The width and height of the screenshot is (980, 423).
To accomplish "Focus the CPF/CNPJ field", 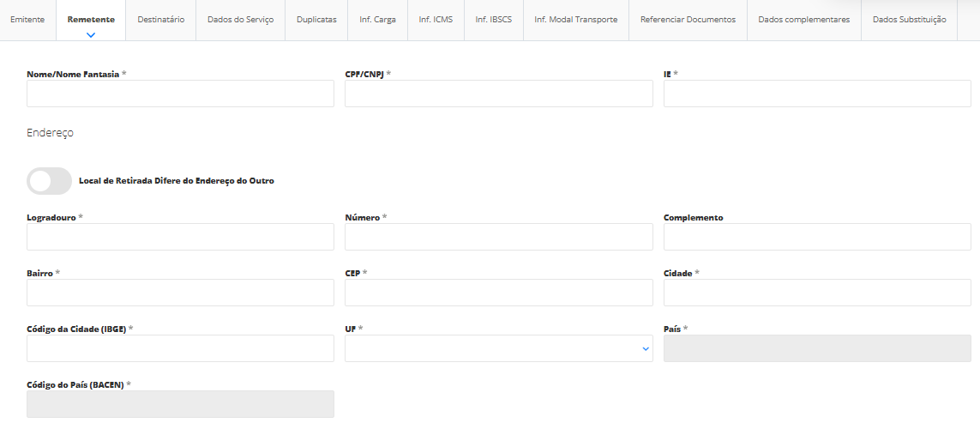I will (498, 94).
